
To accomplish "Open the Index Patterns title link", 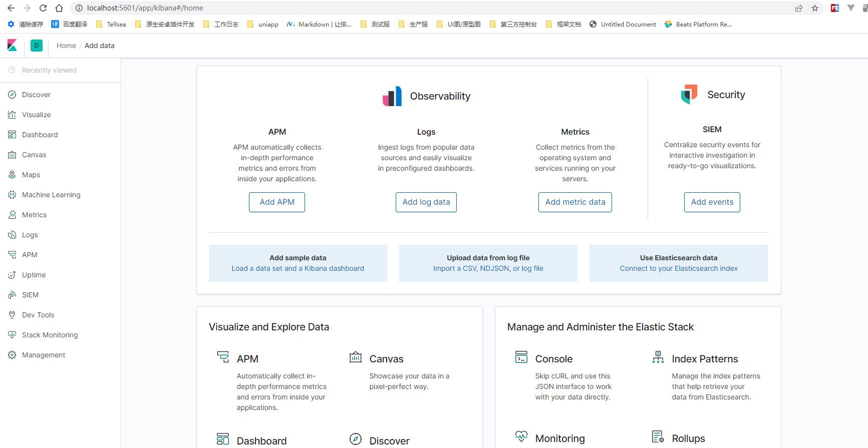I will click(x=705, y=359).
